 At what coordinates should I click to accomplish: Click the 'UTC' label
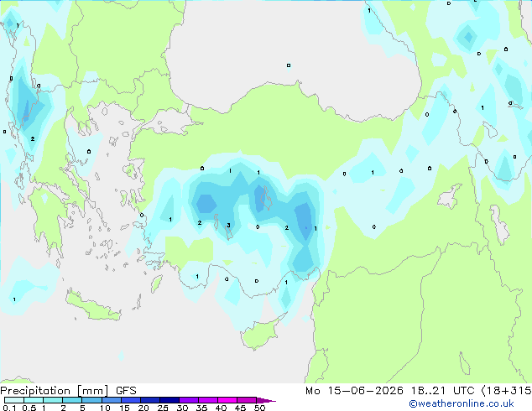(x=464, y=391)
